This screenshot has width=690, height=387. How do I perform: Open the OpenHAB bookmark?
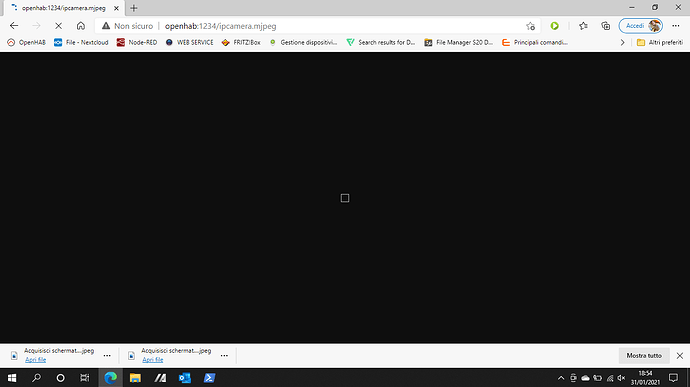[x=26, y=42]
